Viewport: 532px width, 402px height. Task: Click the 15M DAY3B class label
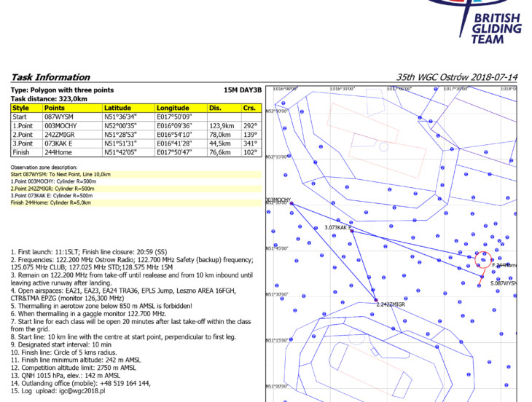click(241, 90)
